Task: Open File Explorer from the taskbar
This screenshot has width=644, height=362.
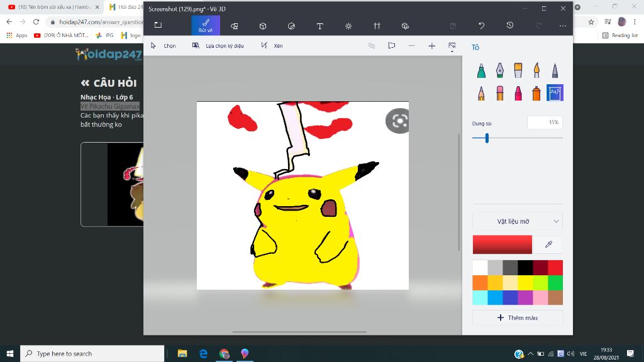Action: (182, 353)
